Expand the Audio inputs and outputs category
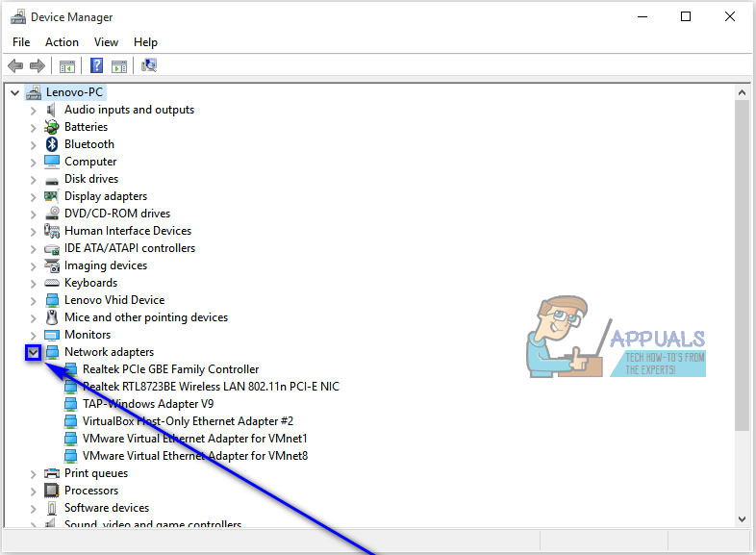The height and width of the screenshot is (555, 756). click(33, 111)
